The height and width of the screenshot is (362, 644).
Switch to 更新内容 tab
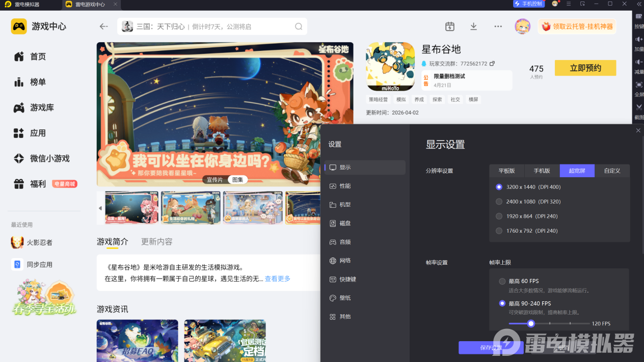point(157,241)
